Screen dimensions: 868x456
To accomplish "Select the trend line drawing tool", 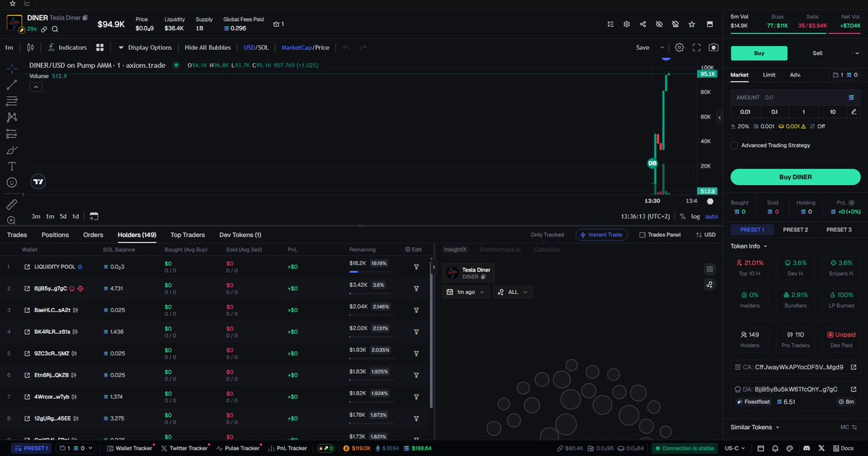I will [12, 85].
